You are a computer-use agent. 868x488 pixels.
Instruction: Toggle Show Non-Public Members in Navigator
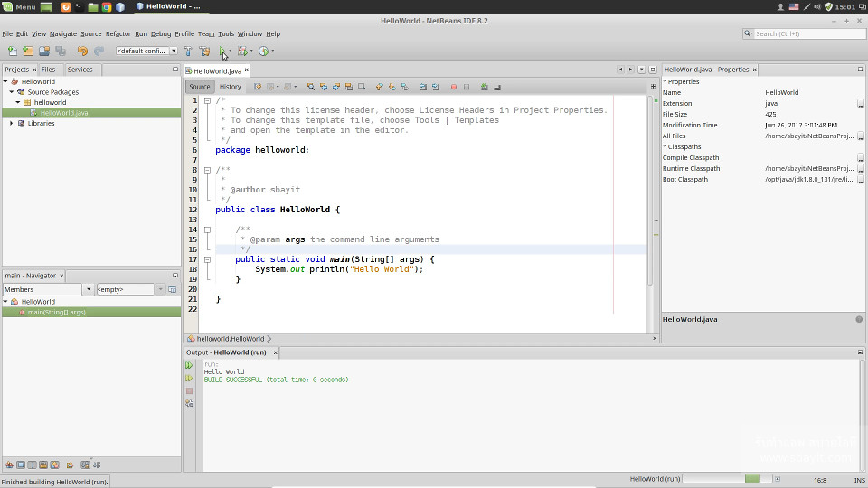(x=43, y=465)
